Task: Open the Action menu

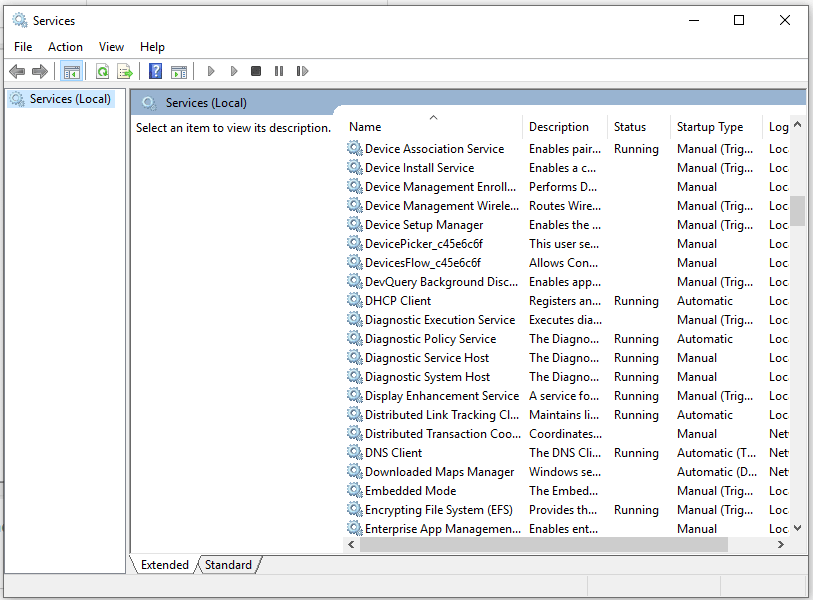Action: (65, 47)
